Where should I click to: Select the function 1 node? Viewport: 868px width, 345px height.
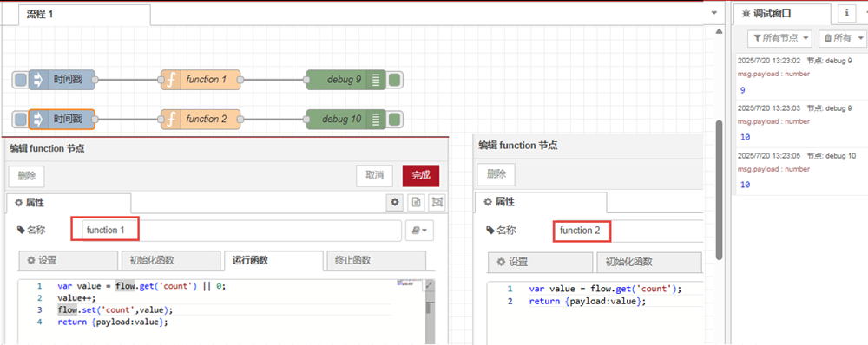point(201,80)
